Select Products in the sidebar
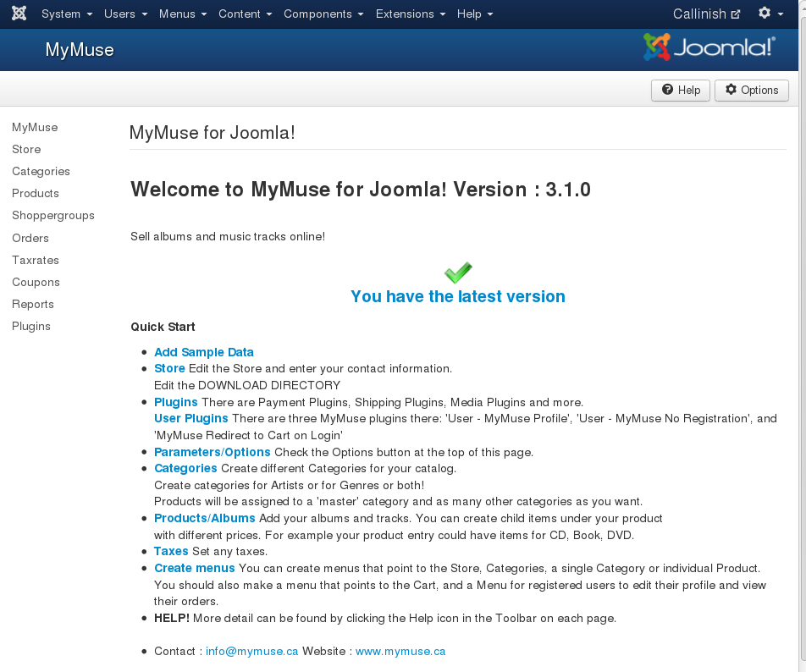Image resolution: width=806 pixels, height=672 pixels. [x=36, y=193]
